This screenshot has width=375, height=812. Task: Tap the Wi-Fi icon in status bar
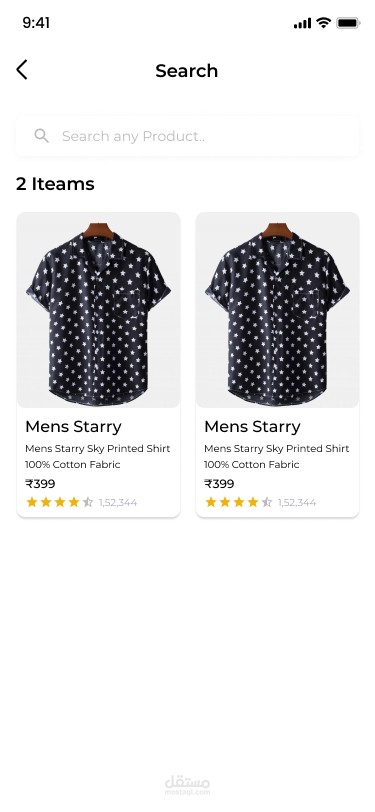(324, 23)
